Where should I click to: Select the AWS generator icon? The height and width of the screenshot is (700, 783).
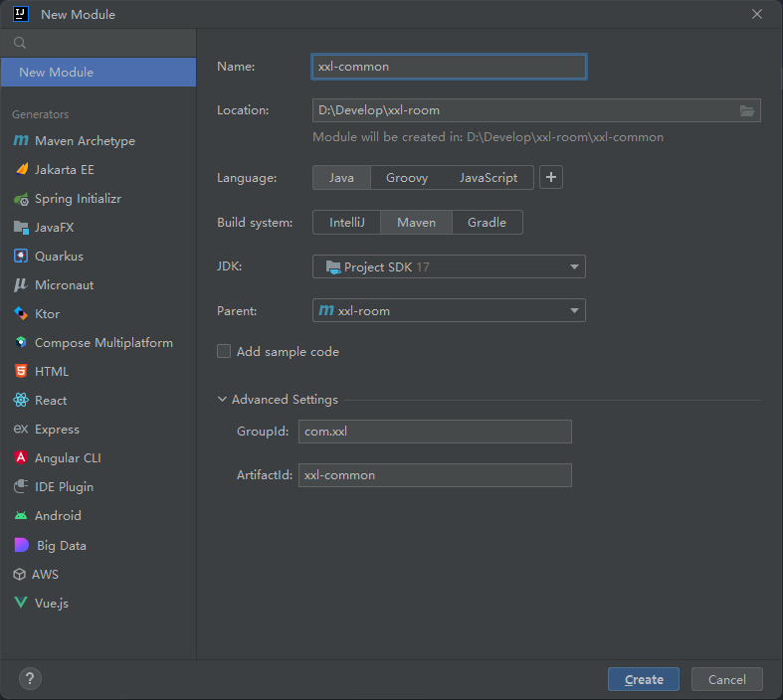tap(20, 575)
